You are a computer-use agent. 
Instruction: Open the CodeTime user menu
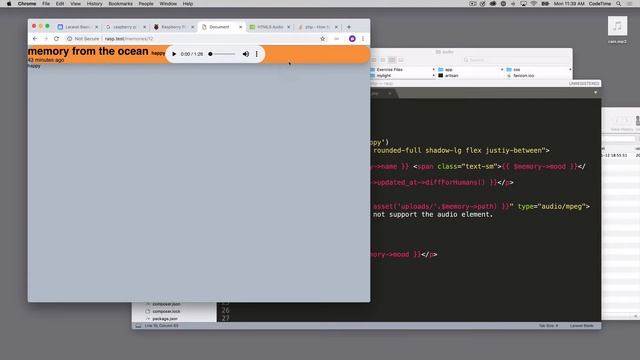(x=600, y=4)
